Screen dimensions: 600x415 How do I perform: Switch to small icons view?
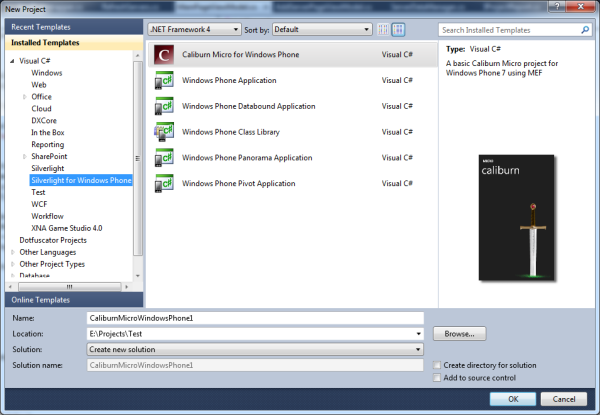click(383, 29)
